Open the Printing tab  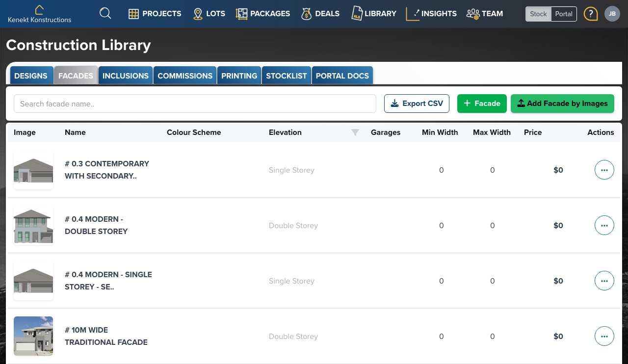click(x=239, y=76)
